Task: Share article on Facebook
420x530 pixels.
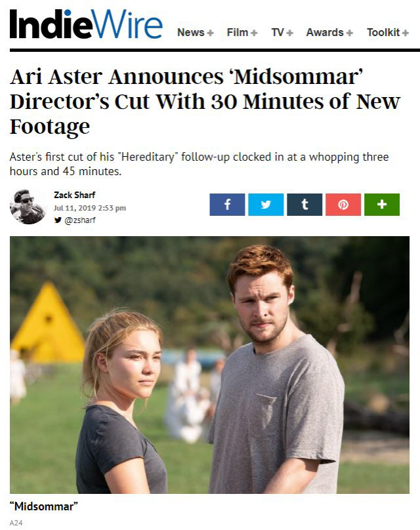Action: pos(227,205)
